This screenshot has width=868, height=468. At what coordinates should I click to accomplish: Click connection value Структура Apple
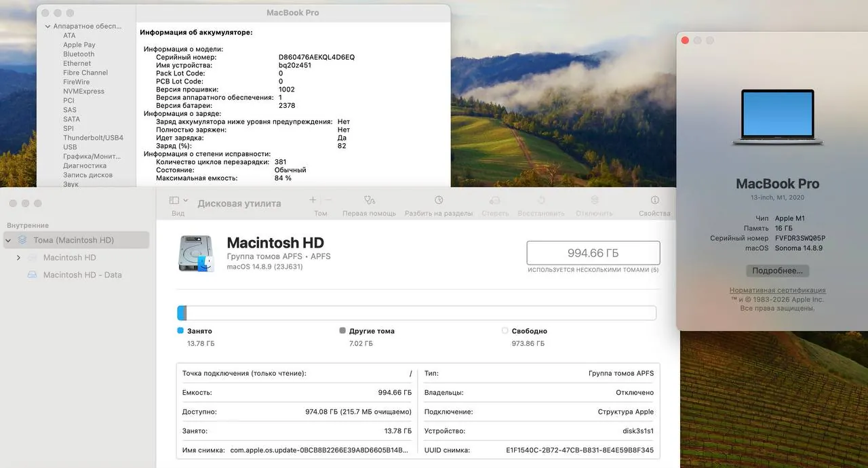pyautogui.click(x=626, y=412)
